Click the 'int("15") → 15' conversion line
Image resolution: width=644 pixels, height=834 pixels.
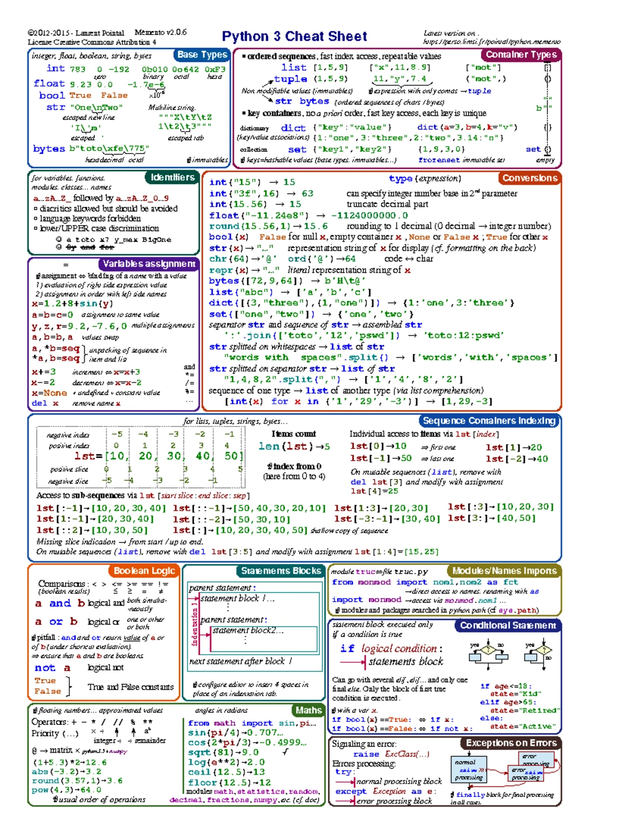[x=252, y=182]
